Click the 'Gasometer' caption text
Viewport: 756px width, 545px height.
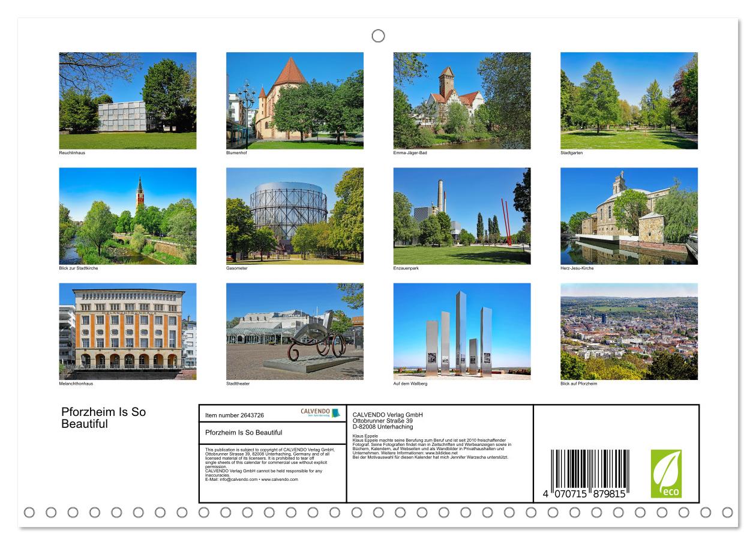pyautogui.click(x=237, y=268)
